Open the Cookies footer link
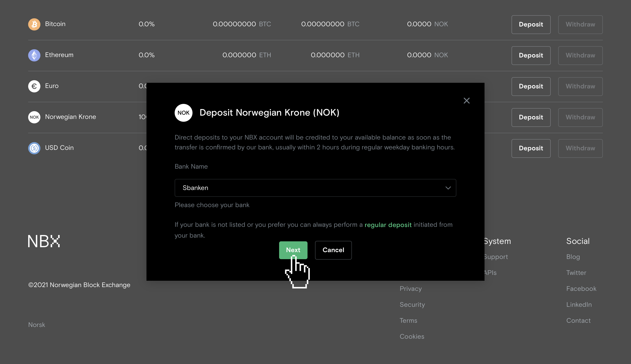 coord(412,337)
